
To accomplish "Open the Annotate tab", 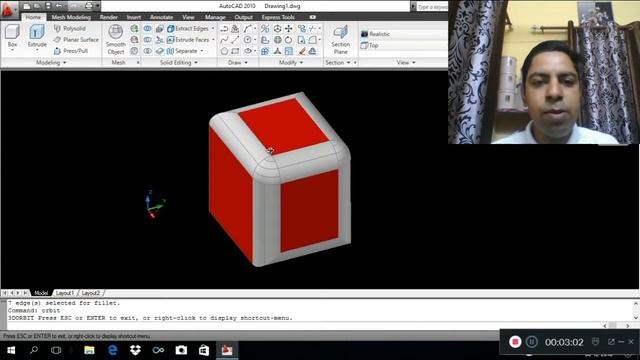I will [161, 17].
